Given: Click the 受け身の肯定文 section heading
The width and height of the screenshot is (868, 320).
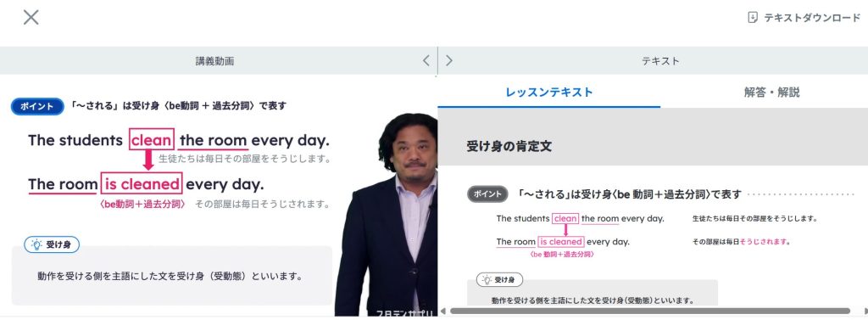Looking at the screenshot, I should pos(509,146).
